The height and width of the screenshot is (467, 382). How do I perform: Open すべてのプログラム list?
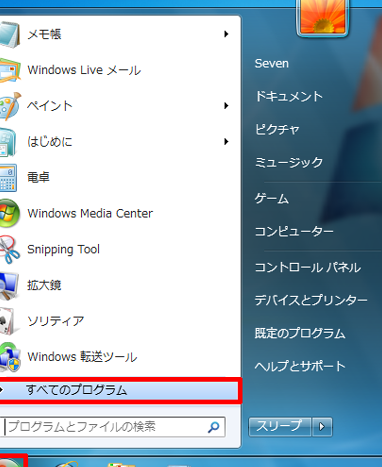(119, 390)
